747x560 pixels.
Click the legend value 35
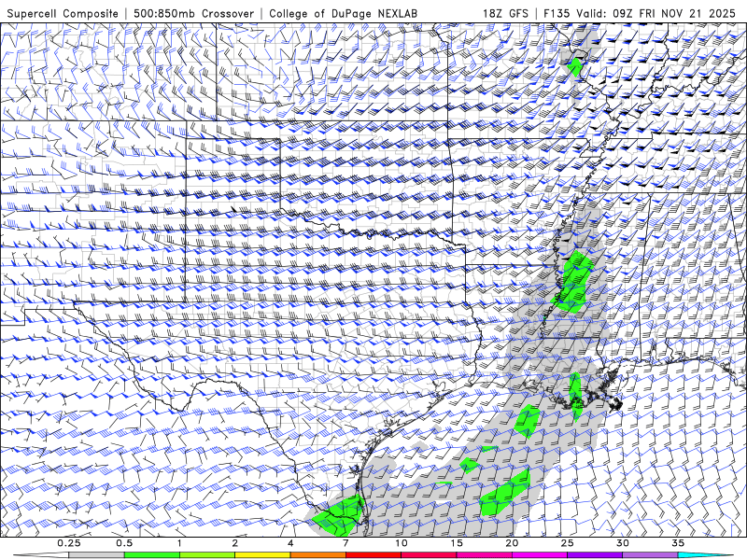click(x=678, y=543)
